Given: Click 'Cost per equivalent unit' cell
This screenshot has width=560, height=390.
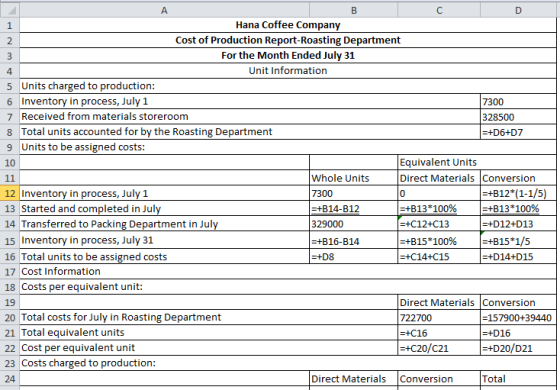Looking at the screenshot, I should coord(209,348).
